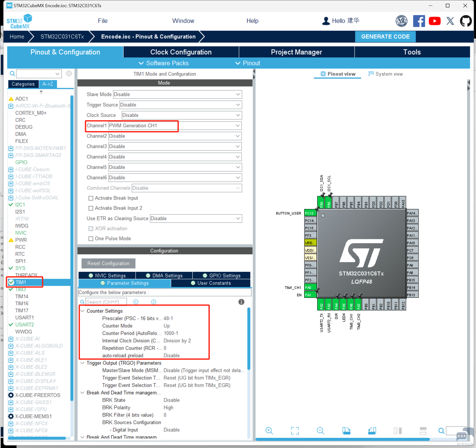
Task: Open the Help menu
Action: tap(252, 21)
